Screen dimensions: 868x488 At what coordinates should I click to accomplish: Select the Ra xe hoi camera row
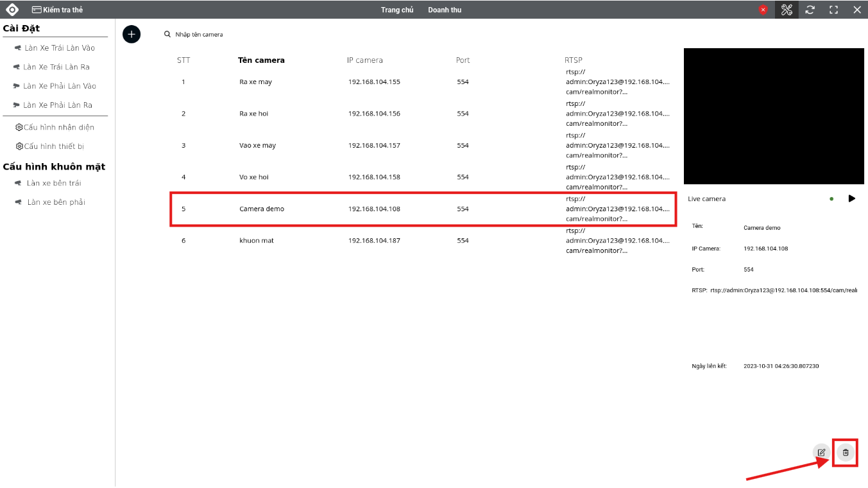423,114
